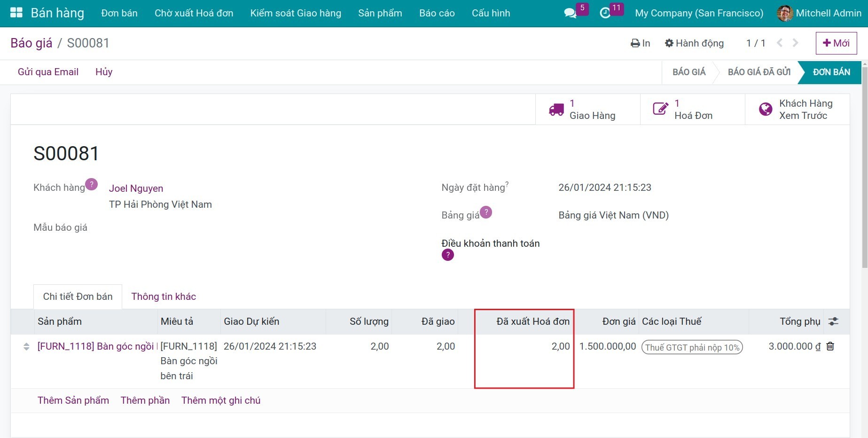Open Mitchell Admin user menu
The image size is (868, 438).
[819, 13]
